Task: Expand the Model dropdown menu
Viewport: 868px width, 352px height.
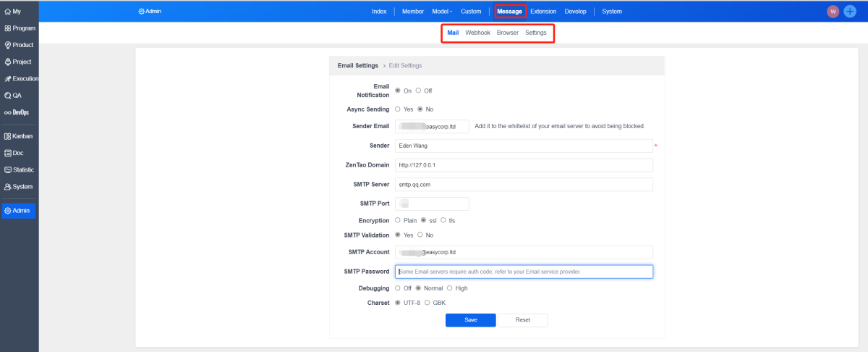Action: point(442,12)
